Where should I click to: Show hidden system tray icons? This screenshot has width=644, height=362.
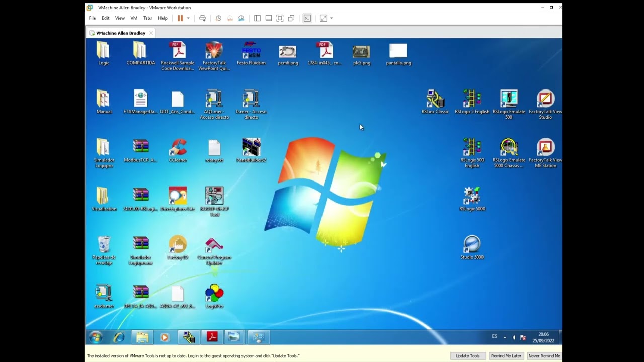coord(505,337)
